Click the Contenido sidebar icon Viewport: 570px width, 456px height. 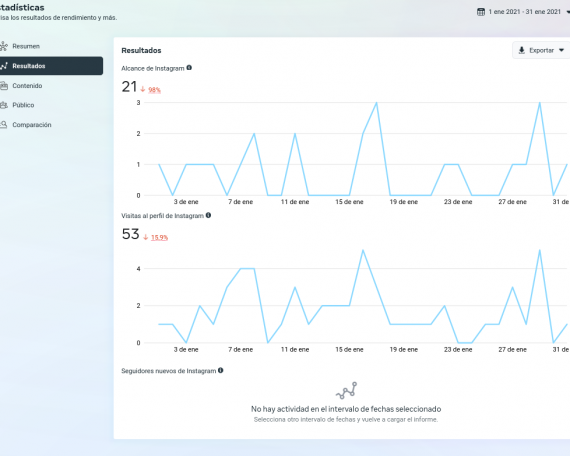coord(4,86)
